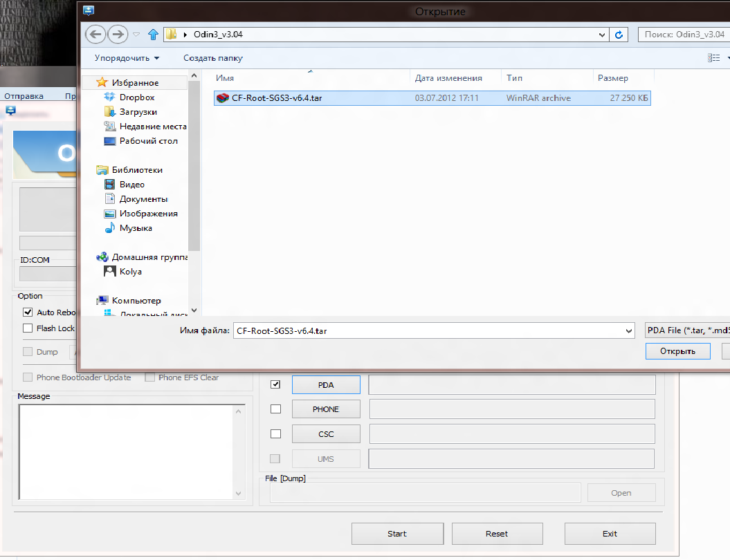Viewport: 730px width, 560px height.
Task: Sort by Размер column header
Action: click(612, 78)
